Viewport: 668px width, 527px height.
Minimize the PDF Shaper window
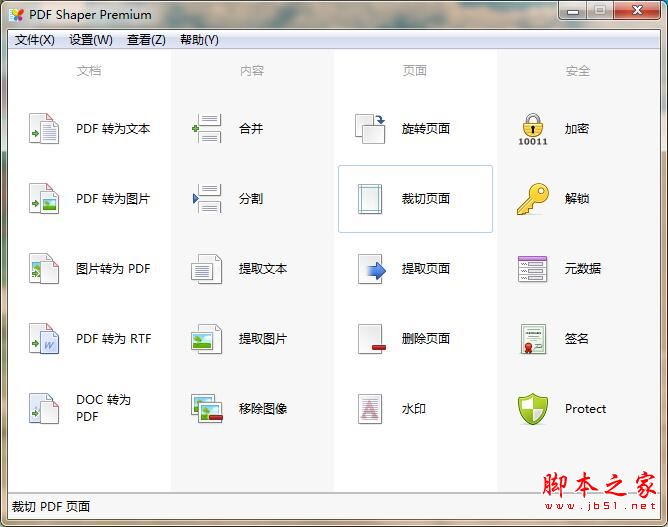pos(573,11)
